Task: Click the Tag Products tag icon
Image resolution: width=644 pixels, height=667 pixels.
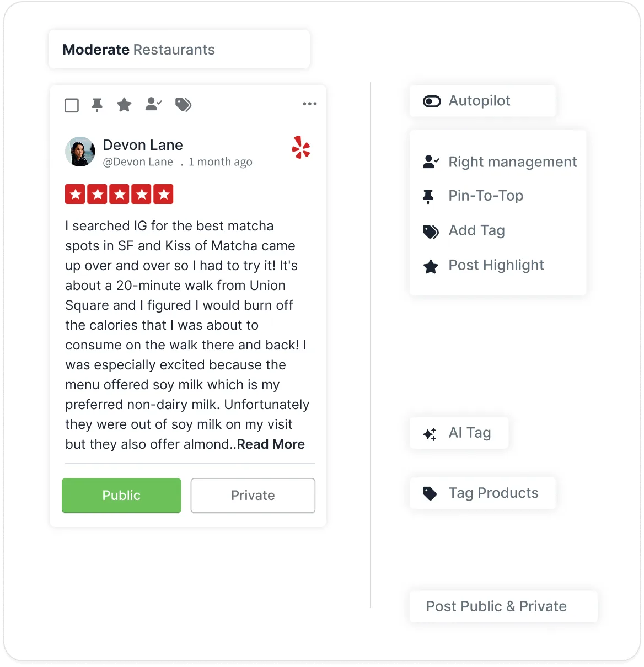Action: [430, 493]
